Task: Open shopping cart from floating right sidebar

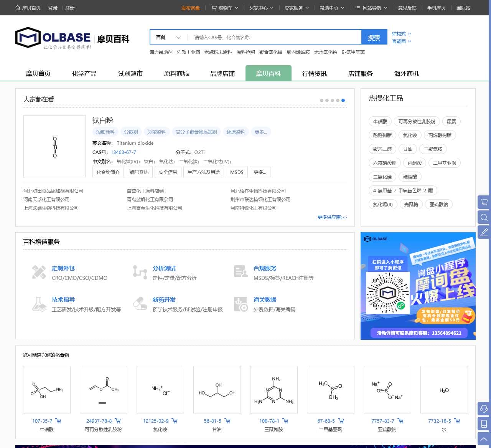Action: pyautogui.click(x=483, y=202)
